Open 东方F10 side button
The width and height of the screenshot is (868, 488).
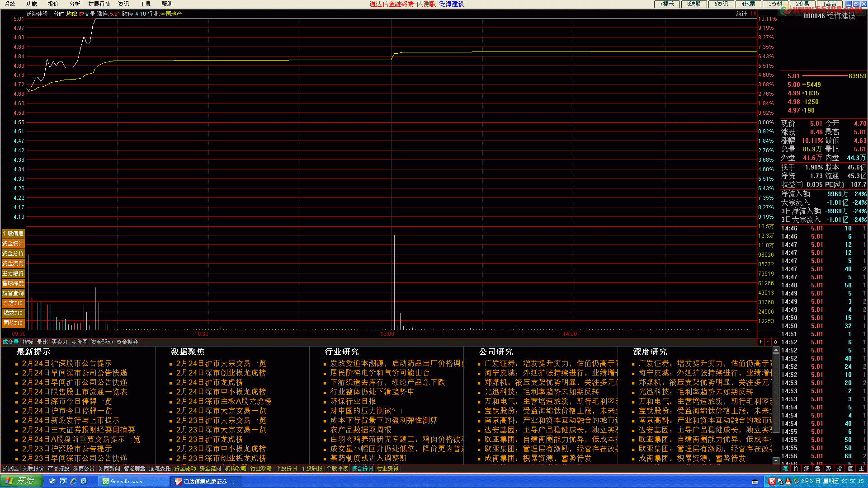[13, 303]
